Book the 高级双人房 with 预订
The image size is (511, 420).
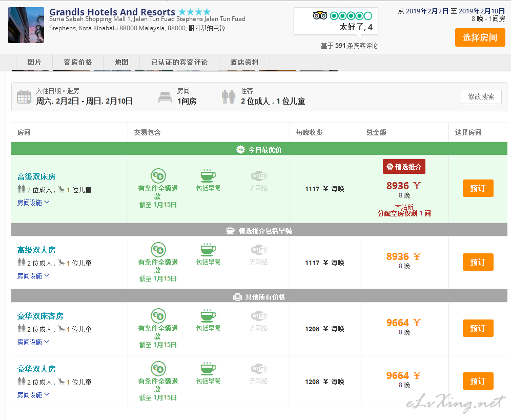tap(478, 262)
